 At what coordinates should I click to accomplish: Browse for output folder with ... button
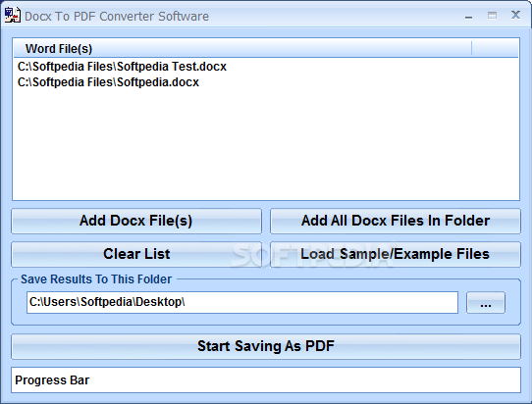(x=486, y=302)
